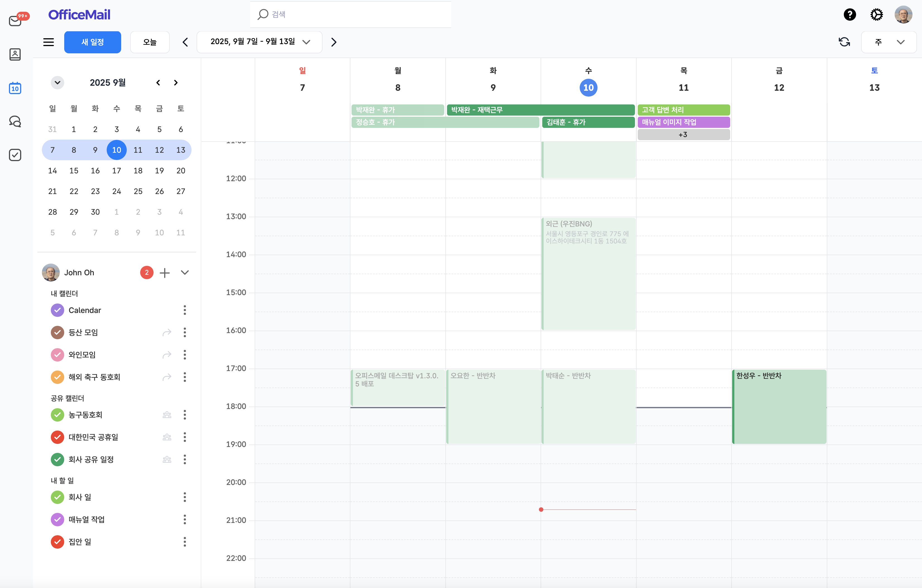Uncheck the 매뉴얼 작업 task list
Screen dimensions: 922x588
point(58,520)
